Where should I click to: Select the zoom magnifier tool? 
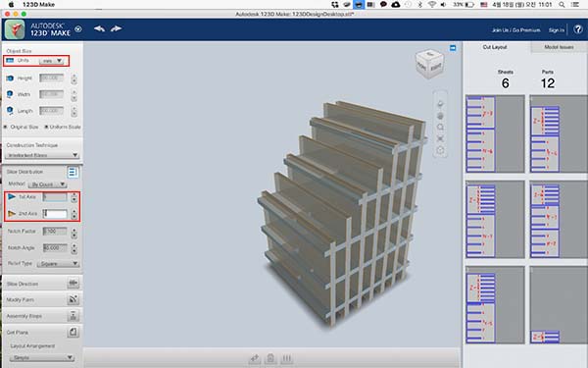tap(440, 128)
